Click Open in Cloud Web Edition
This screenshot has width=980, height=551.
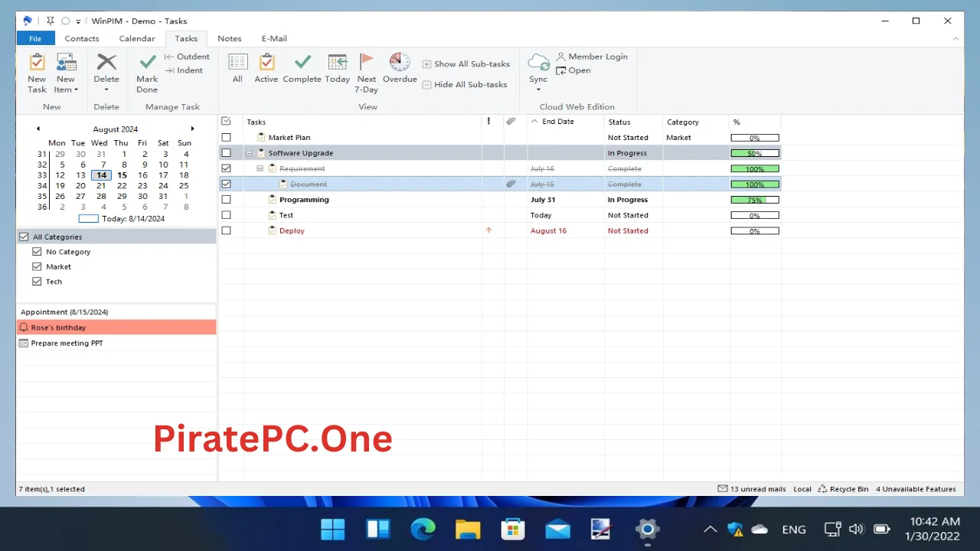(x=573, y=70)
